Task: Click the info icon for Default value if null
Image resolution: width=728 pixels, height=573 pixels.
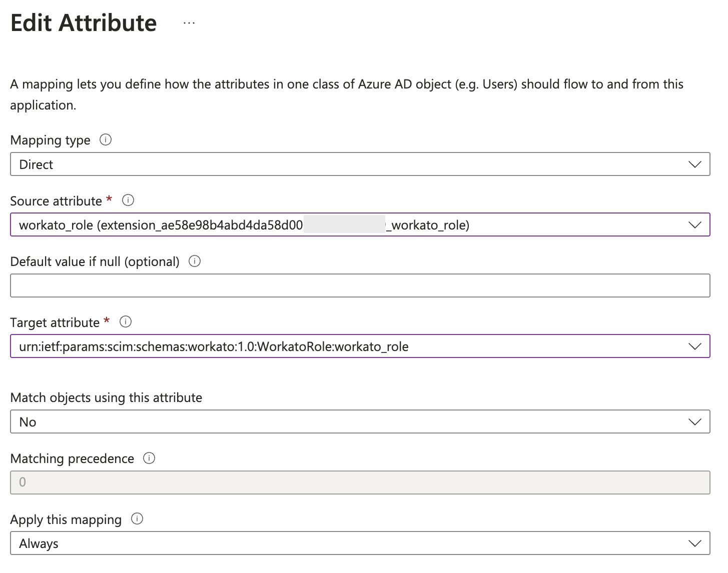Action: pyautogui.click(x=195, y=261)
